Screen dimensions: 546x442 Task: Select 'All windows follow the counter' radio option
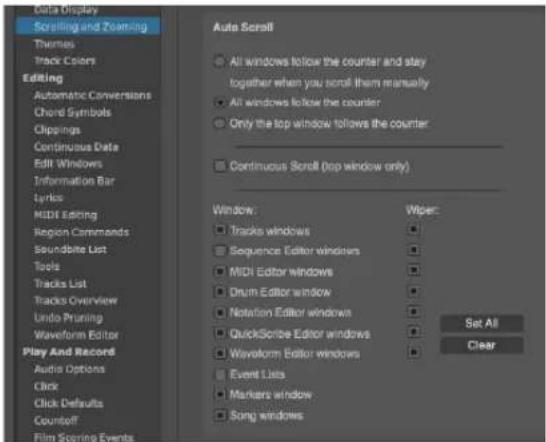pyautogui.click(x=219, y=103)
